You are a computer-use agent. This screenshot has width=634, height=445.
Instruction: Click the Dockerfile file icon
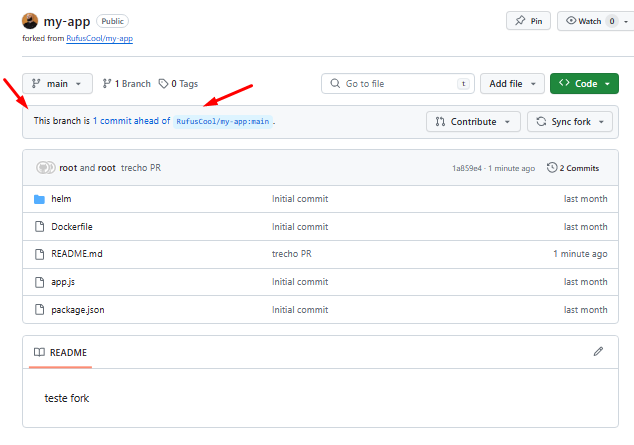point(39,227)
